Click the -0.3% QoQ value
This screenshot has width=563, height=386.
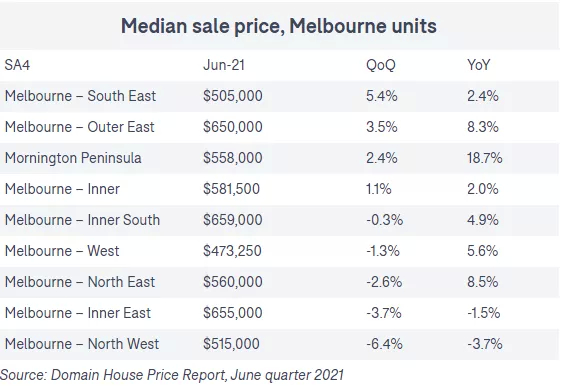click(x=385, y=220)
